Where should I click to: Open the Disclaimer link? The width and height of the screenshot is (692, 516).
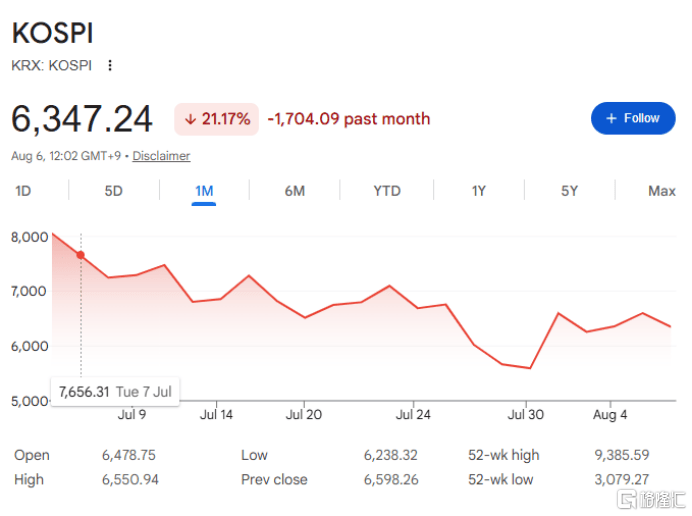coord(161,156)
